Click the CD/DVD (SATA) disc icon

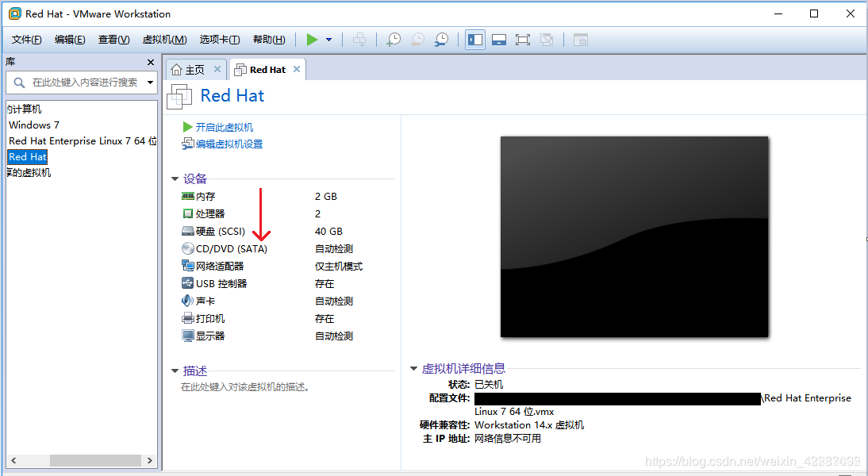point(188,248)
